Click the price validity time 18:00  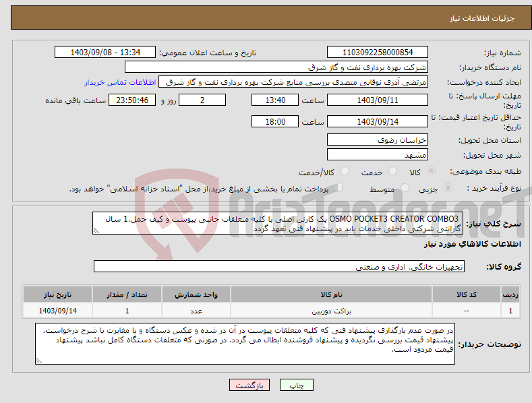275,121
